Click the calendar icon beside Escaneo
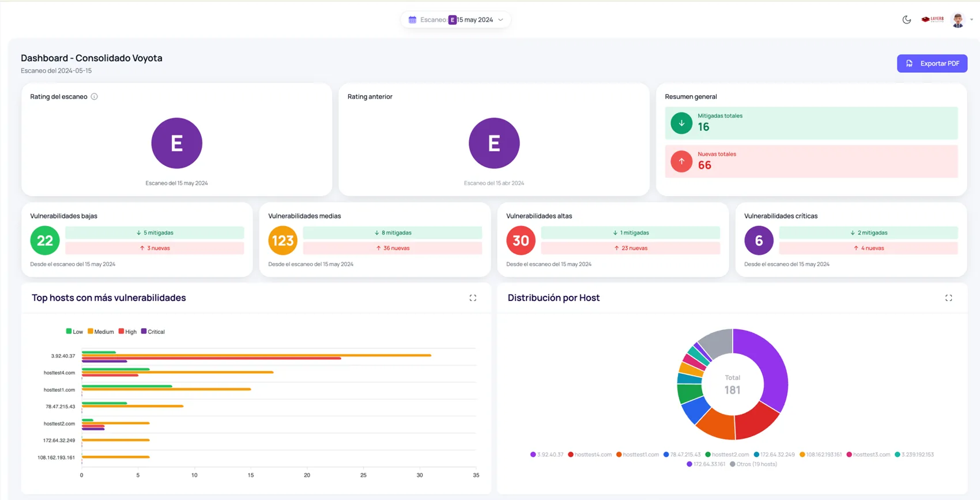Image resolution: width=980 pixels, height=500 pixels. click(x=412, y=20)
